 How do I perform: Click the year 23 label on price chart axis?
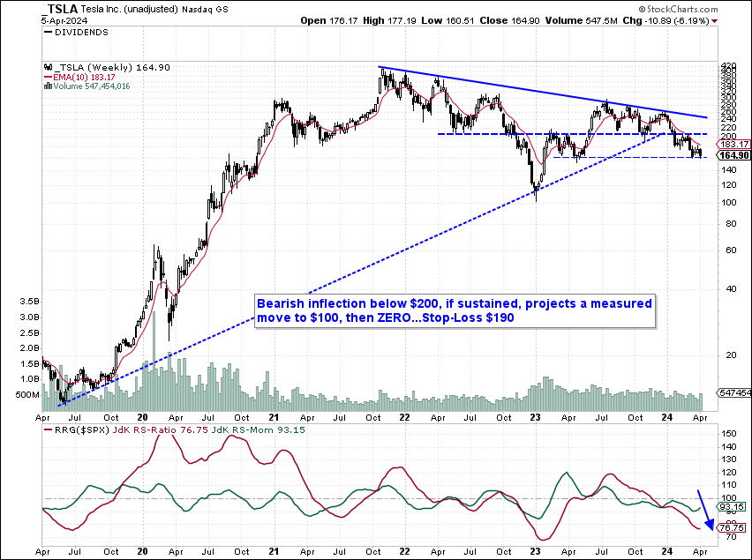(x=536, y=418)
